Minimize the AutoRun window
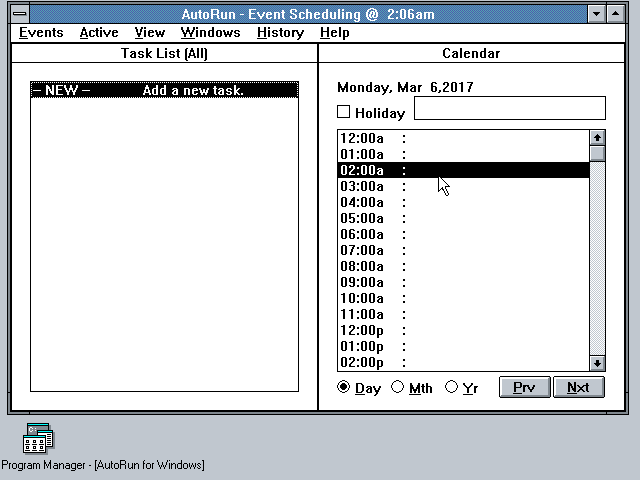This screenshot has height=480, width=640. (x=596, y=14)
